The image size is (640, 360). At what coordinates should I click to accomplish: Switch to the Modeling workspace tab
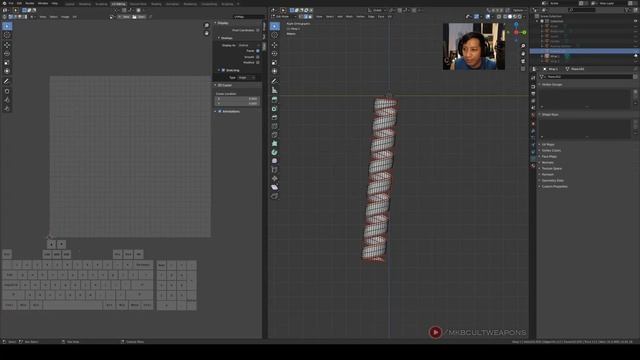[85, 4]
